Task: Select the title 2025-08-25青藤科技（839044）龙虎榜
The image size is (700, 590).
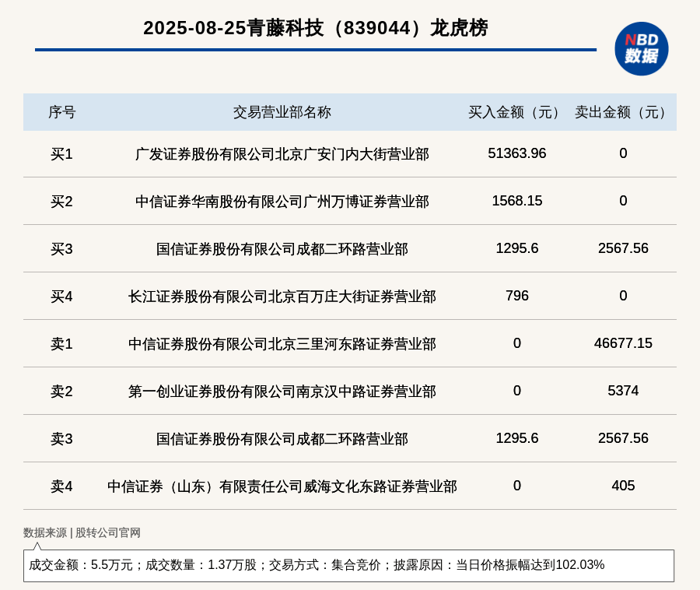Action: tap(316, 28)
